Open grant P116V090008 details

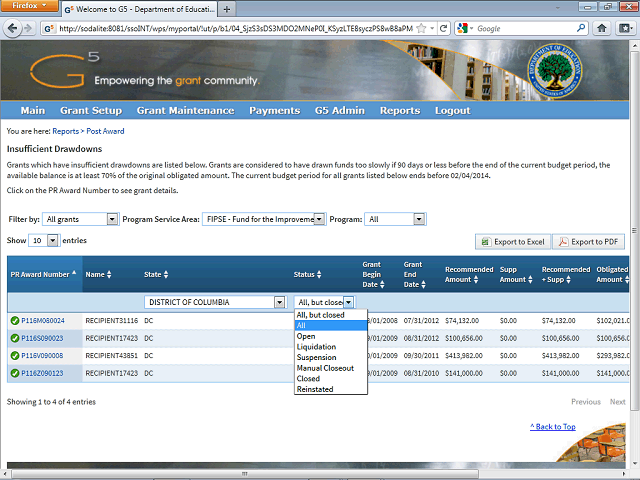click(x=42, y=356)
